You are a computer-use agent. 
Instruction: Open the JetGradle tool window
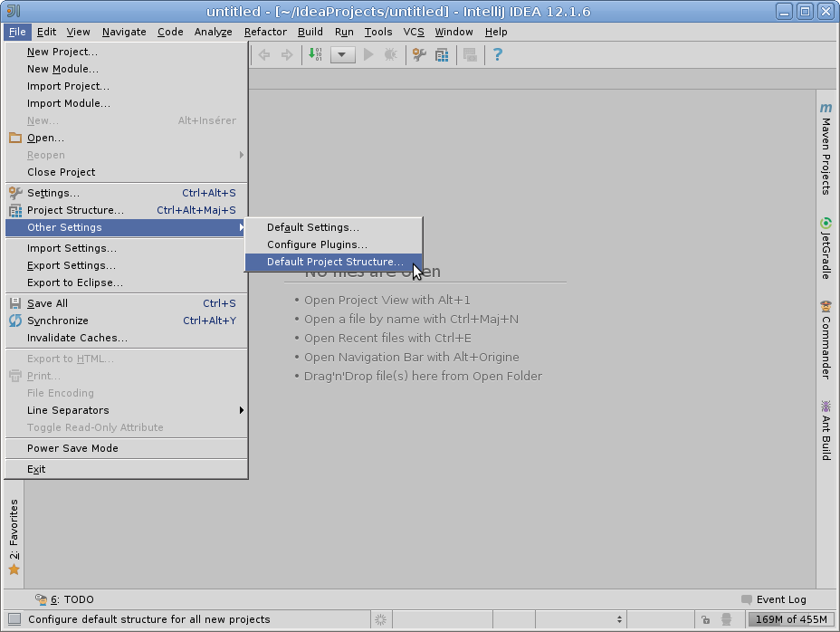click(x=826, y=248)
